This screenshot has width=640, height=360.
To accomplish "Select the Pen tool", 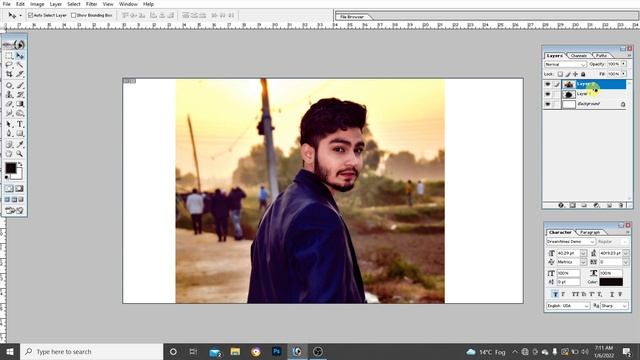I will tap(9, 133).
